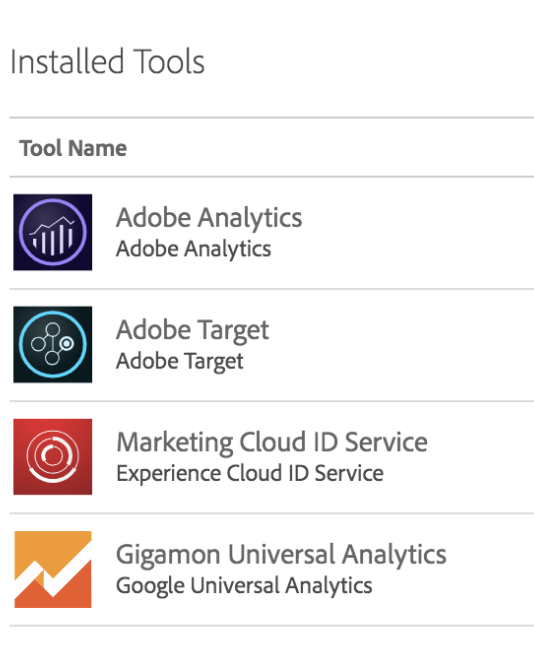
Task: Click the Installed Tools heading
Action: click(108, 62)
